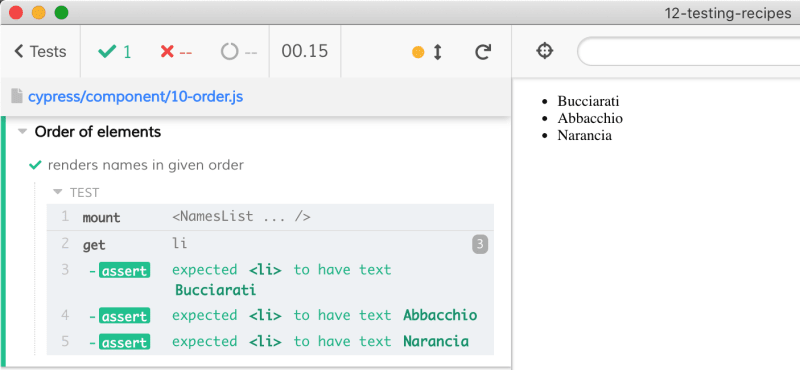Maximize the window with the green button

[x=61, y=12]
